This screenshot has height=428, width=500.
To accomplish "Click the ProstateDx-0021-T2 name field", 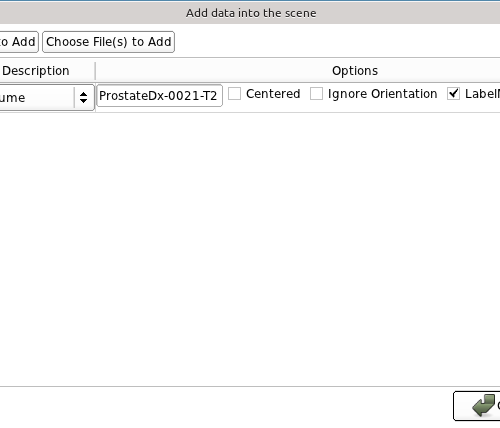I will (x=159, y=96).
